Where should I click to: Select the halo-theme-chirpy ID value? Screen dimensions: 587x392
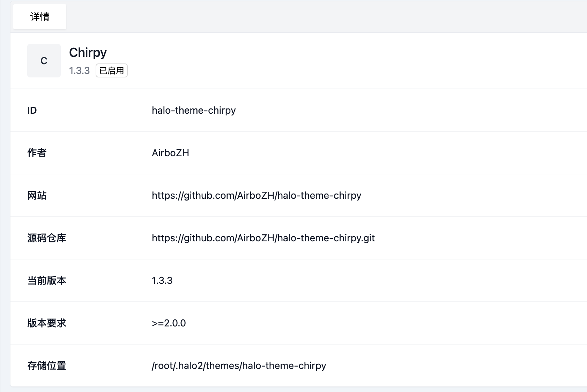(x=194, y=110)
